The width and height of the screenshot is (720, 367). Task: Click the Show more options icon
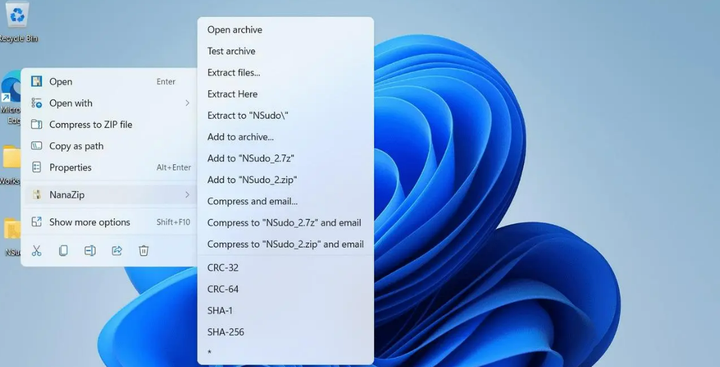pyautogui.click(x=36, y=222)
